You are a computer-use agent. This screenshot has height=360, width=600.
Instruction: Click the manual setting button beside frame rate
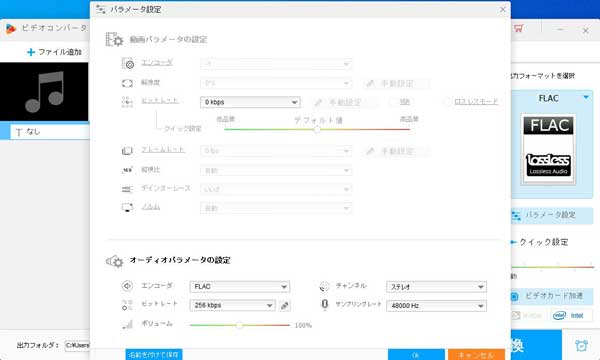tap(395, 151)
